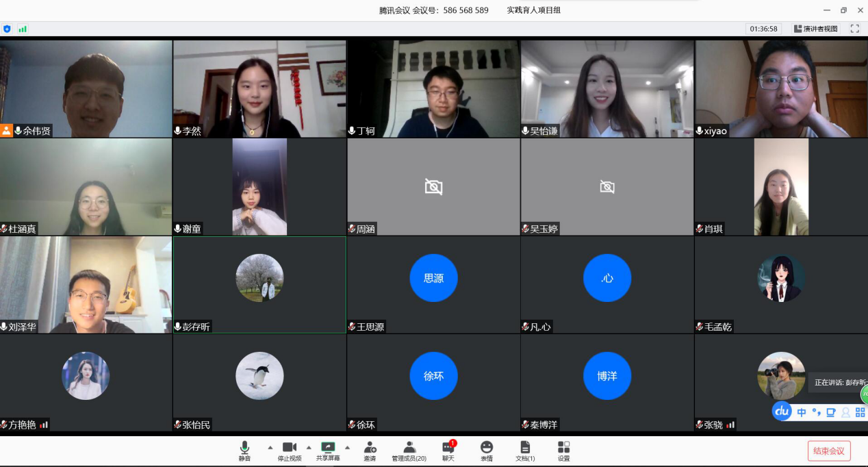Image resolution: width=868 pixels, height=467 pixels.
Task: Open the 文档(1) documents panel
Action: pos(525,451)
